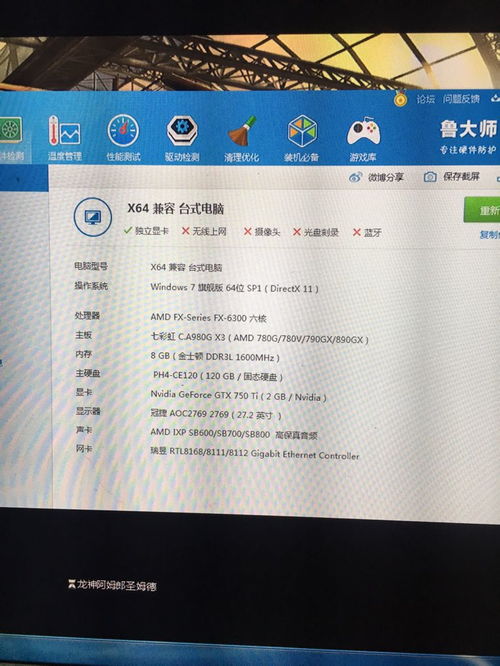Click the 处理器 label
This screenshot has width=500, height=666.
[87, 316]
